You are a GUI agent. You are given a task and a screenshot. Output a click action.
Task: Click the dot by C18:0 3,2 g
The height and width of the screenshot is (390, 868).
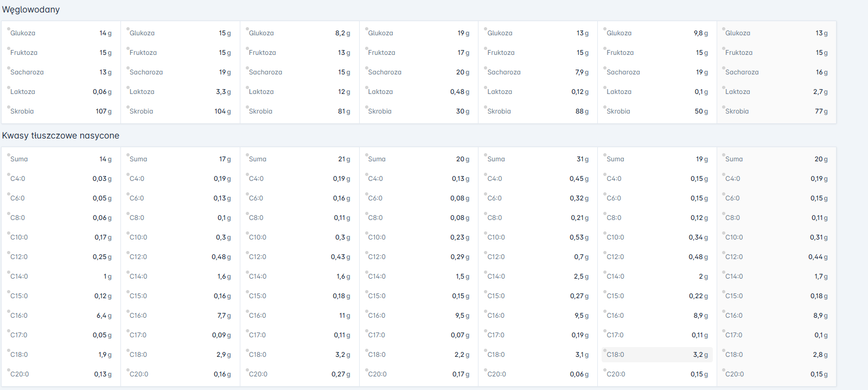coord(605,351)
